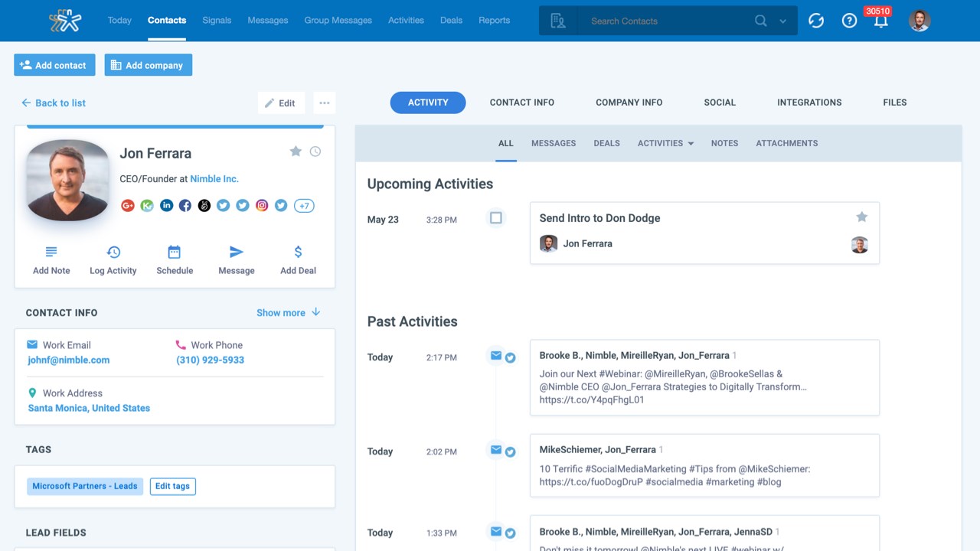Click the (310) 929-5933 phone link

point(211,360)
